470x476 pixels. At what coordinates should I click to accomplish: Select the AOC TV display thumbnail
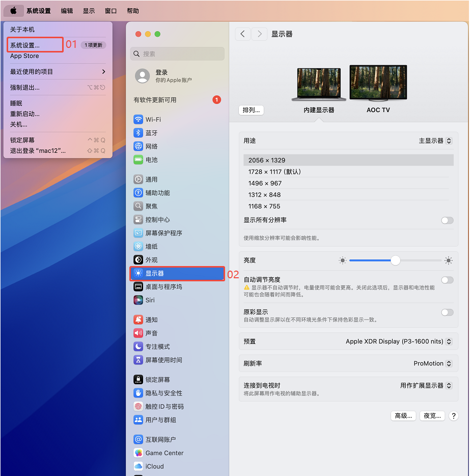tap(378, 83)
